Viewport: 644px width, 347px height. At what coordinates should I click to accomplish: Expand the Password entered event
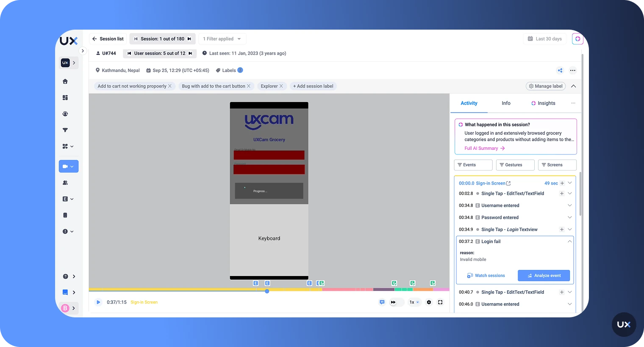pyautogui.click(x=570, y=218)
